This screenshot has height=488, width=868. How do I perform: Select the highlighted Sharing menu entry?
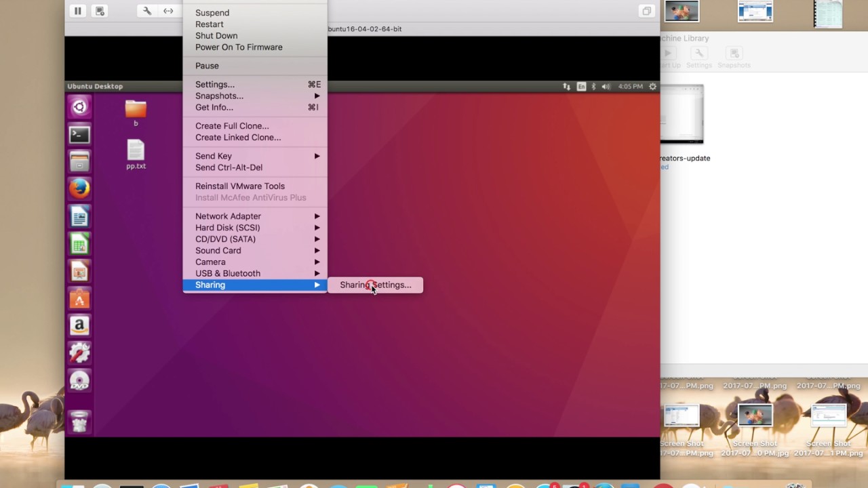point(255,285)
